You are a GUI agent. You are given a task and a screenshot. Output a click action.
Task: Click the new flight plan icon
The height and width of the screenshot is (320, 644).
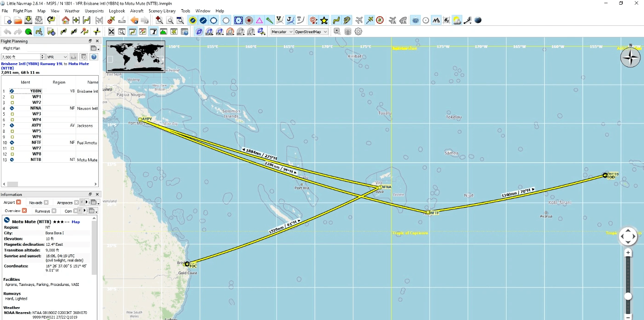pyautogui.click(x=8, y=20)
